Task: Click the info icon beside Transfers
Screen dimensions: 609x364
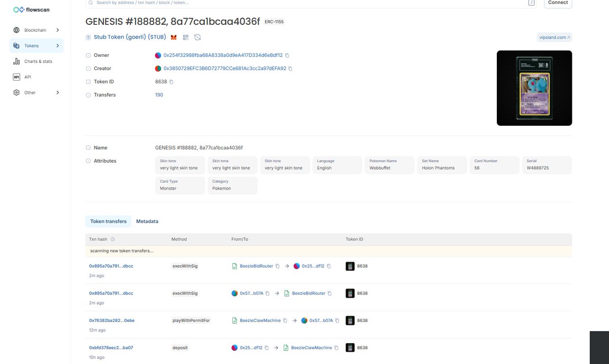Action: 88,95
